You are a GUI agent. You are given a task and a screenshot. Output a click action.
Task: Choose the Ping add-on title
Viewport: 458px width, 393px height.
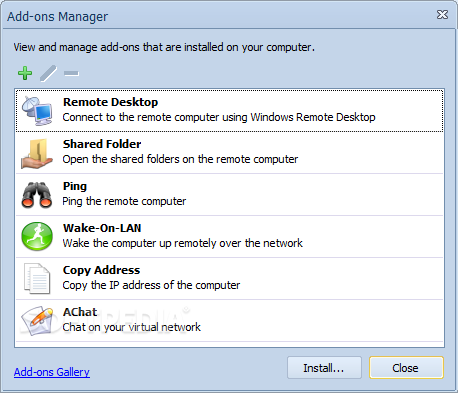75,186
